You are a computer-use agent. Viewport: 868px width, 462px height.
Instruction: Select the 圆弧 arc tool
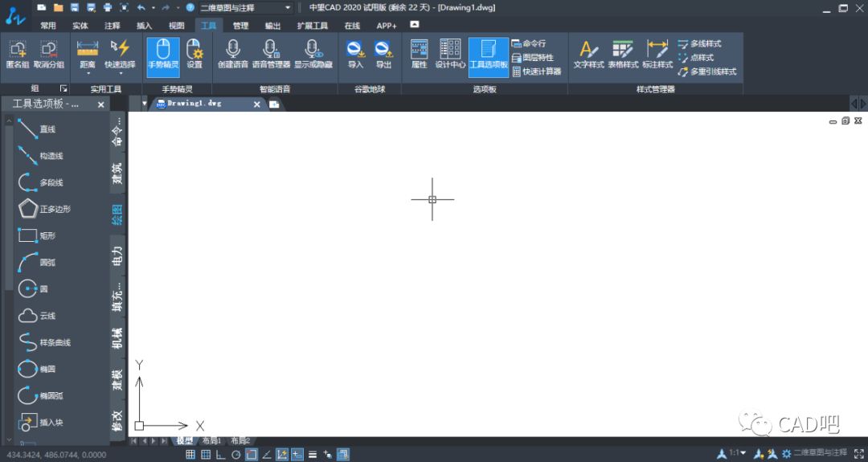(36, 262)
